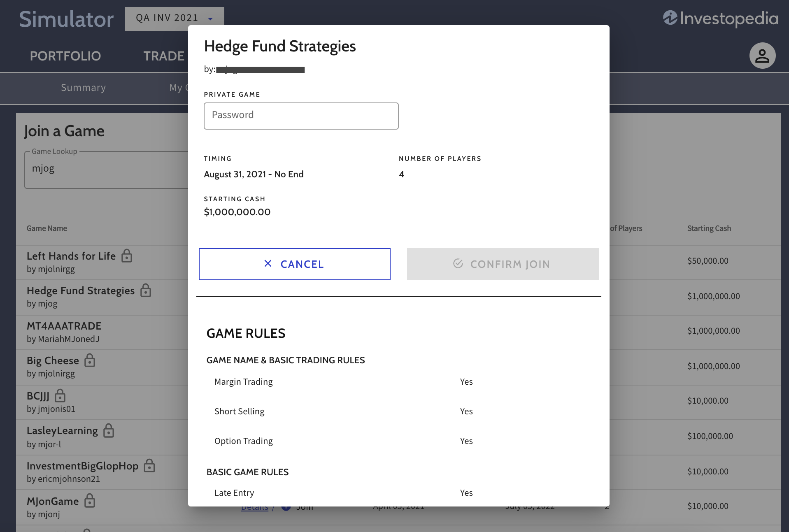Sort by Starting Cash column header
The image size is (789, 532).
[709, 228]
